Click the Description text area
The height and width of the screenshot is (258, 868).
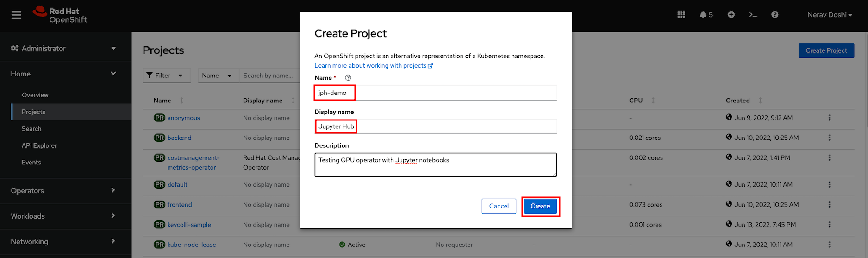point(436,165)
